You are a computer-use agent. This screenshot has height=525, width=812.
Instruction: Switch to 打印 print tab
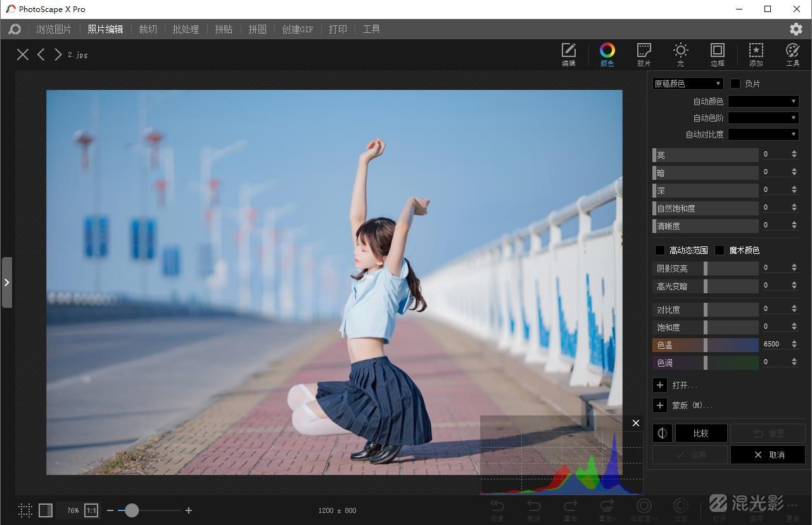(x=338, y=29)
